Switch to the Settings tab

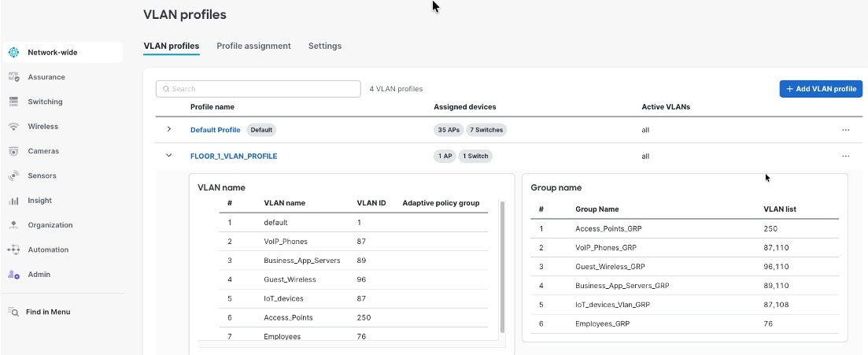(x=324, y=46)
